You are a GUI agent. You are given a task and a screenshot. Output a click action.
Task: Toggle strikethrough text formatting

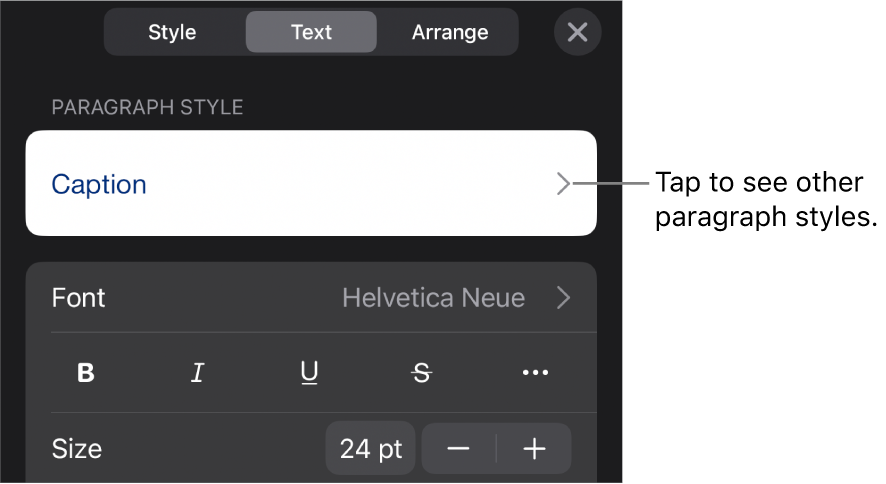coord(422,373)
